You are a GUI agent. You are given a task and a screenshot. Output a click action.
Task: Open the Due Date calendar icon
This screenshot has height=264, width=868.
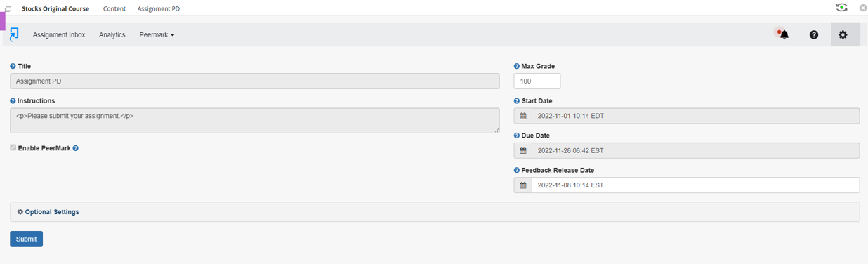[x=523, y=151]
